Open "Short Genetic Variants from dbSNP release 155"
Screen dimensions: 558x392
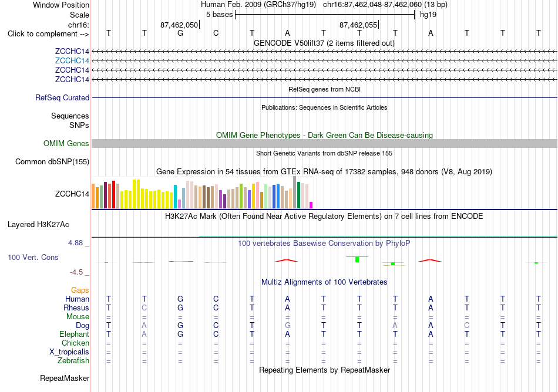tap(324, 153)
